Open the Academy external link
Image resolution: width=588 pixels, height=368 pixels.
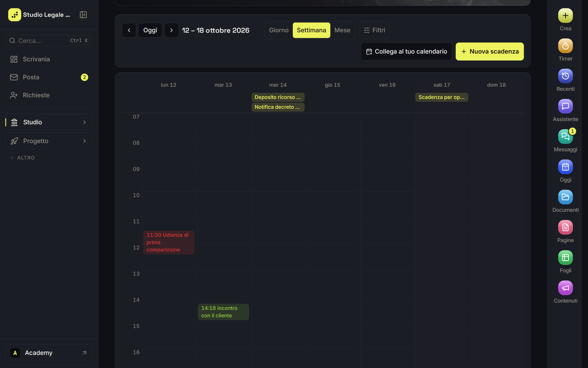pyautogui.click(x=49, y=353)
